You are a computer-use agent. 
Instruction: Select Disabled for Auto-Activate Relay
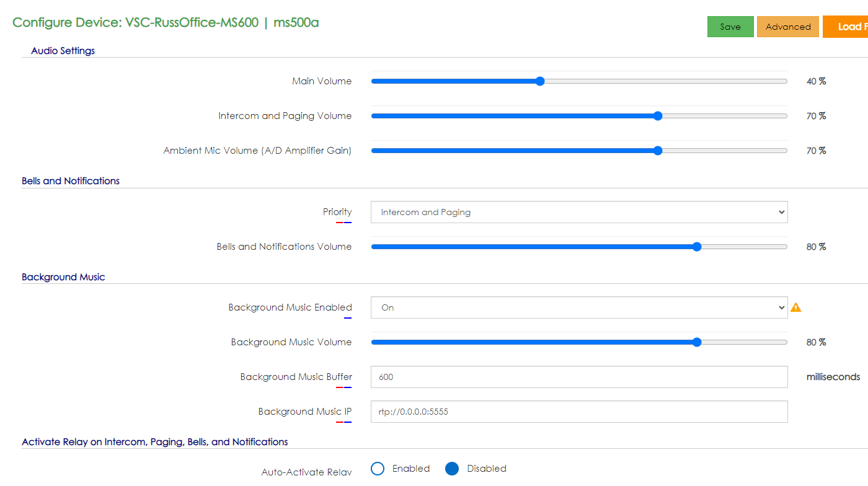tap(452, 469)
